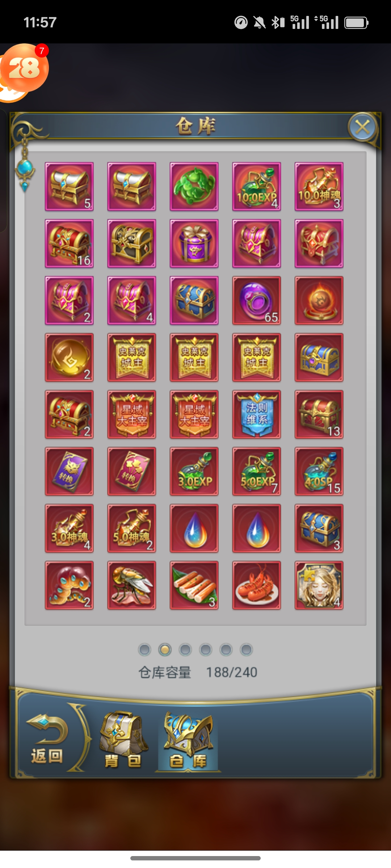Tap the 返回 back button
The image size is (391, 868).
pyautogui.click(x=47, y=739)
